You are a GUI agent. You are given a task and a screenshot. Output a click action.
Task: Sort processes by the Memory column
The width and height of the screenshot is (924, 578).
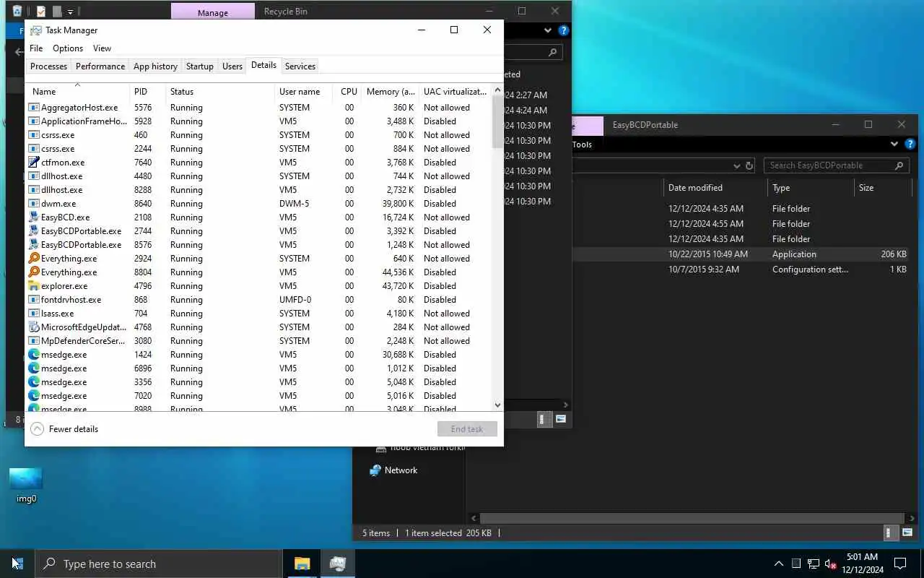click(x=390, y=92)
